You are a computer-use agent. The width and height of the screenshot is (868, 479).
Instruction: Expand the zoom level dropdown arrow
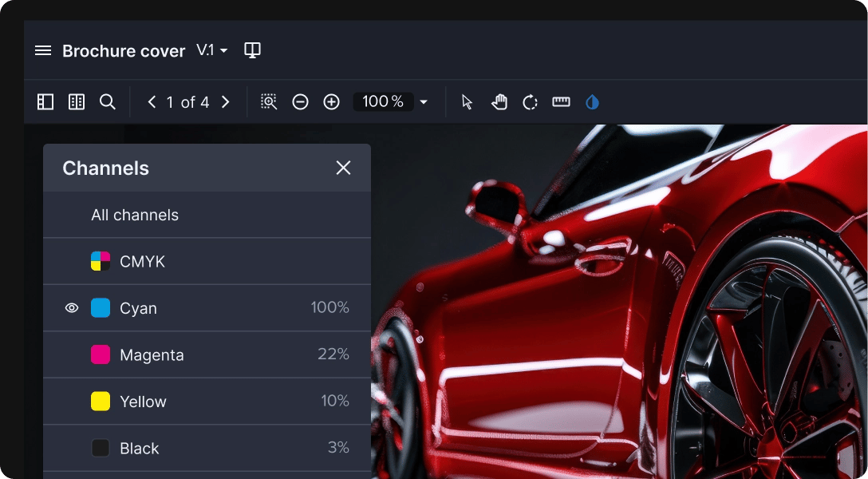[x=424, y=102]
